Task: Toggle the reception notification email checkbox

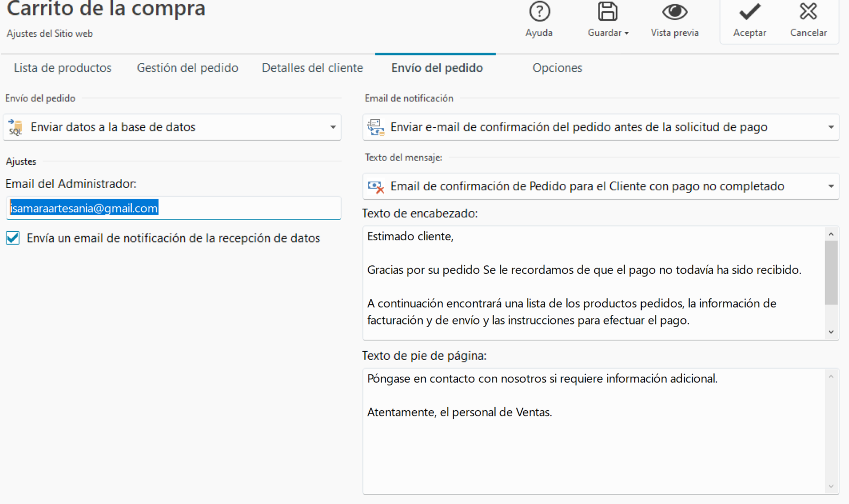Action: [13, 238]
